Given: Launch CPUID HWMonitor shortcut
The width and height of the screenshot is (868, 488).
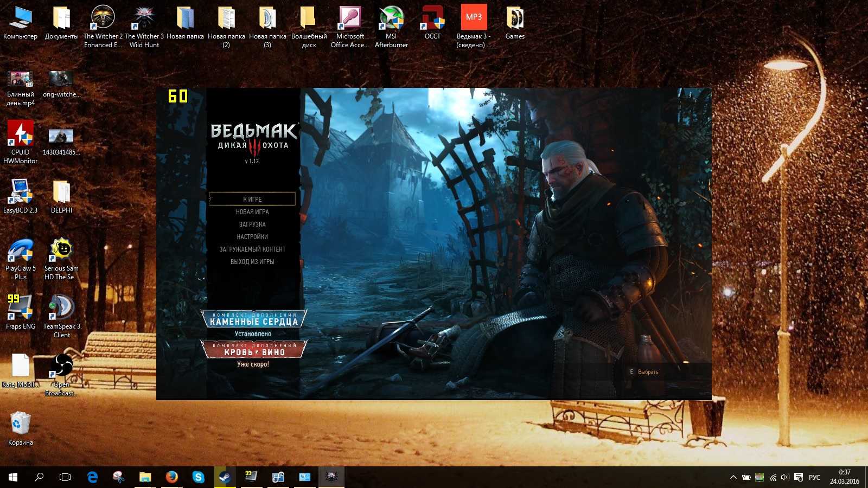Looking at the screenshot, I should 21,142.
